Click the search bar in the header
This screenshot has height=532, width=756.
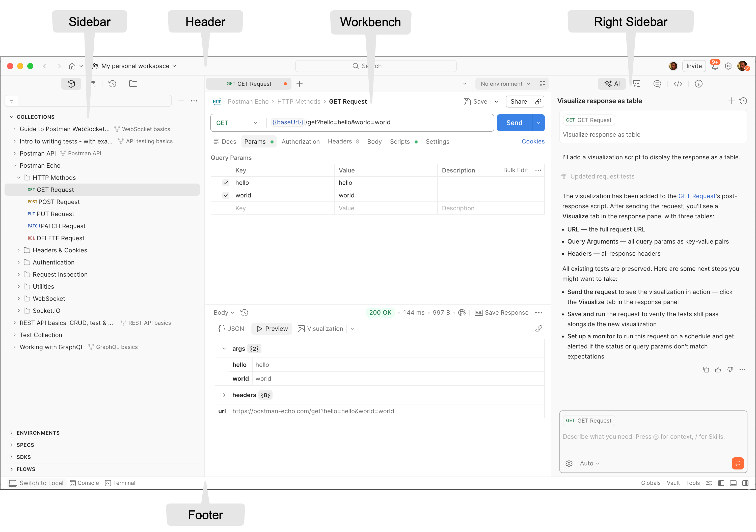pyautogui.click(x=376, y=66)
